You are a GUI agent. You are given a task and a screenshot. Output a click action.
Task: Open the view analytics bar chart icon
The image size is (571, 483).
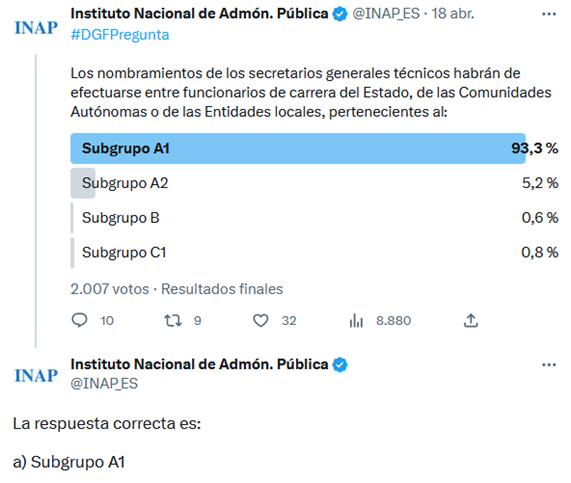point(356,321)
